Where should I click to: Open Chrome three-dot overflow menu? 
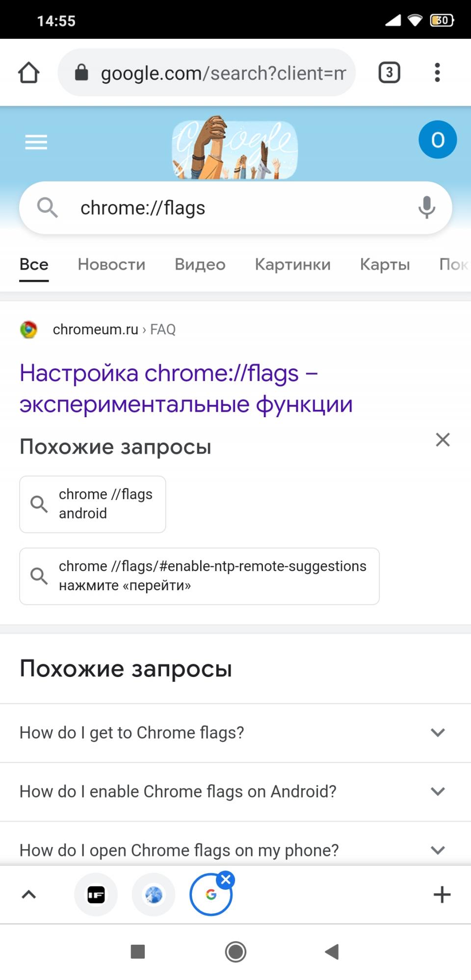pyautogui.click(x=437, y=73)
